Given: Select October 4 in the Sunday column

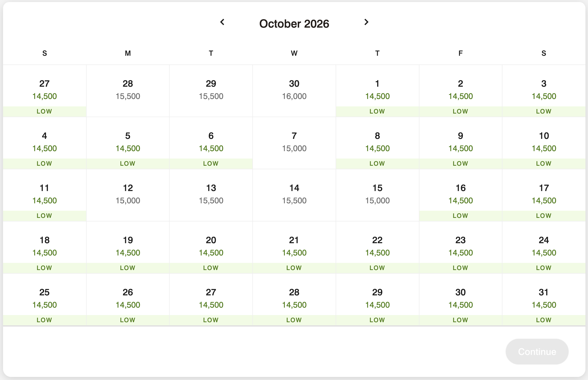Looking at the screenshot, I should coord(44,142).
